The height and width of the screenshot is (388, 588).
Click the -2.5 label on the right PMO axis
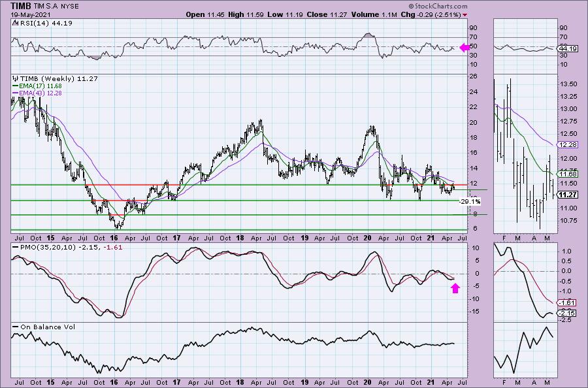566,320
